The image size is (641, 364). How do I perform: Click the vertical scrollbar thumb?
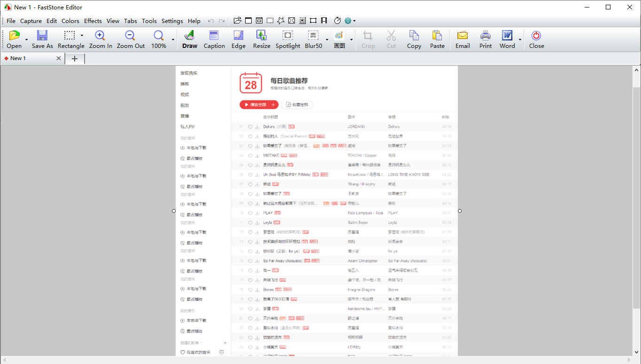coord(637,197)
